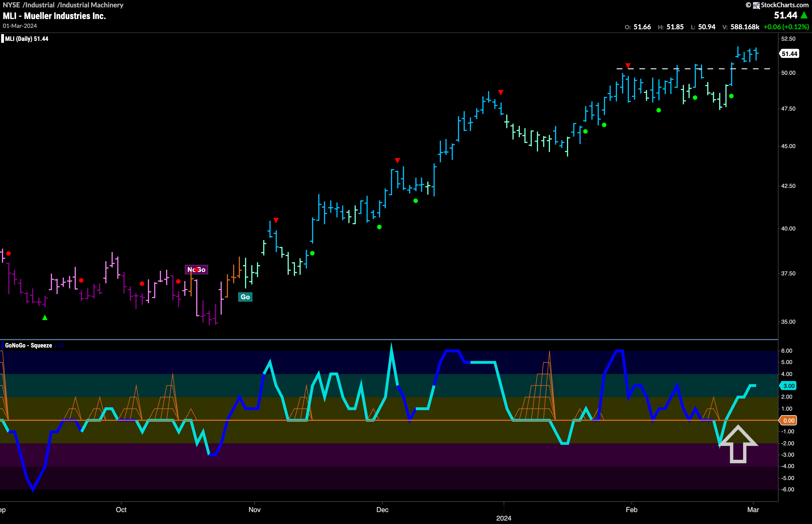Click the Nov label on the time axis
This screenshot has height=524, width=812.
tap(255, 510)
